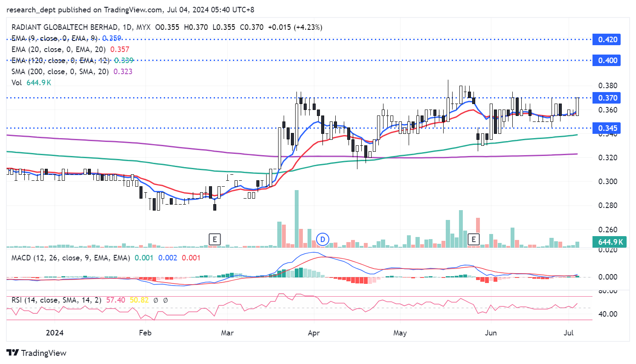This screenshot has height=364, width=636.
Task: Open the Vol indicator legend
Action: click(x=17, y=83)
